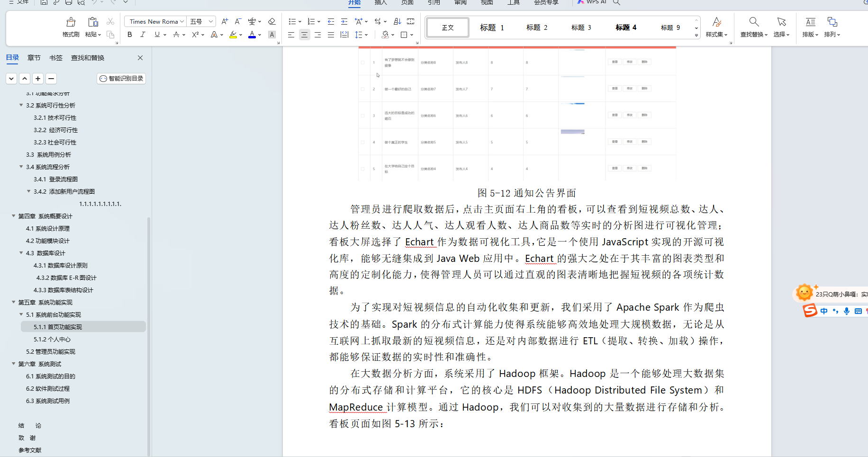Align text right
868x457 pixels.
click(317, 35)
